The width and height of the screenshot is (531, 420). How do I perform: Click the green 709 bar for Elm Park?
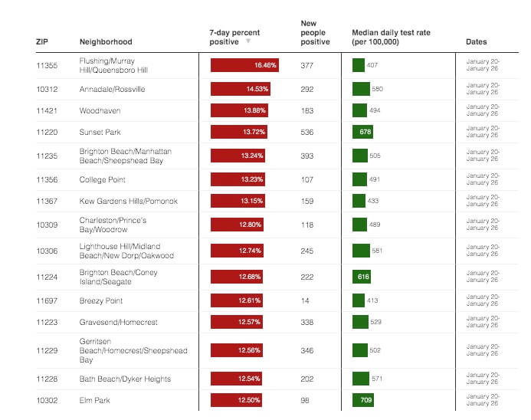coord(364,400)
